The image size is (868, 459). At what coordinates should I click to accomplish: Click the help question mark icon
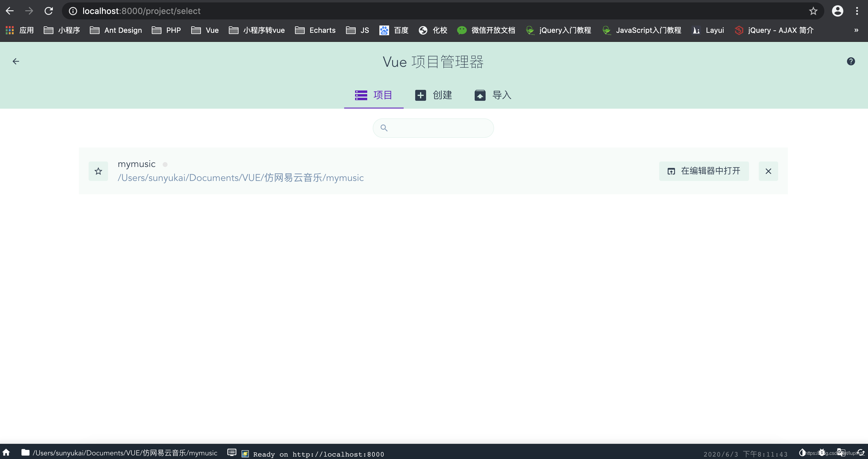tap(850, 61)
